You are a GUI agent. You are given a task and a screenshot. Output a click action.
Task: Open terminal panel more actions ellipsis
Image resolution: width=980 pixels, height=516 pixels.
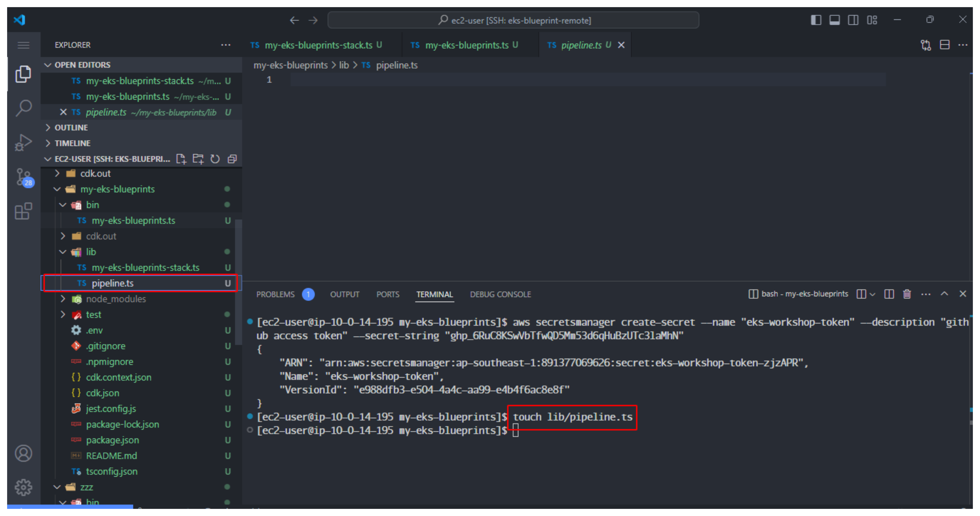[x=926, y=294]
